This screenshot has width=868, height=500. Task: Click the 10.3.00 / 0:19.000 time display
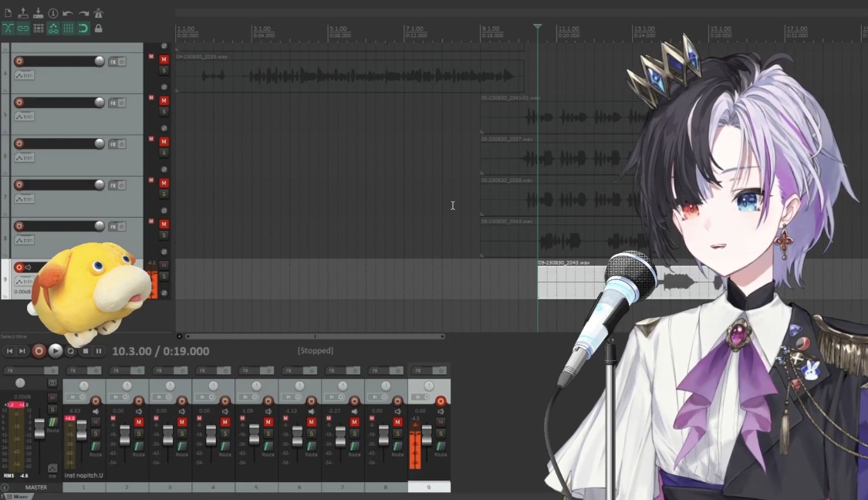coord(160,351)
